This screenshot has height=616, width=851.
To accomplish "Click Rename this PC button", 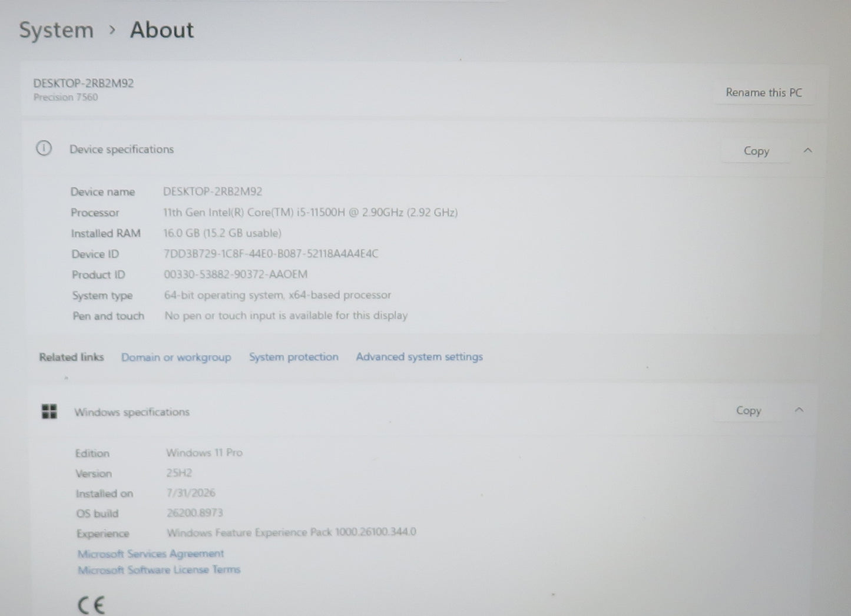I will pyautogui.click(x=763, y=92).
